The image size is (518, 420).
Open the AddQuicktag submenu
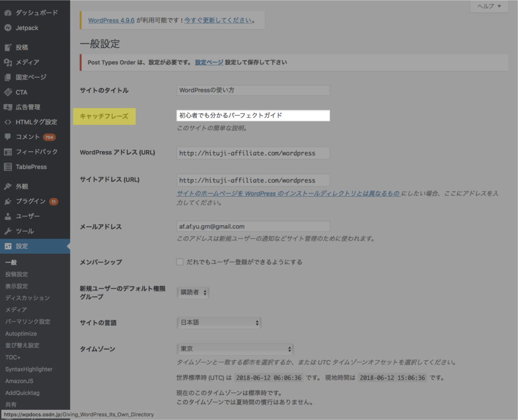pyautogui.click(x=22, y=393)
